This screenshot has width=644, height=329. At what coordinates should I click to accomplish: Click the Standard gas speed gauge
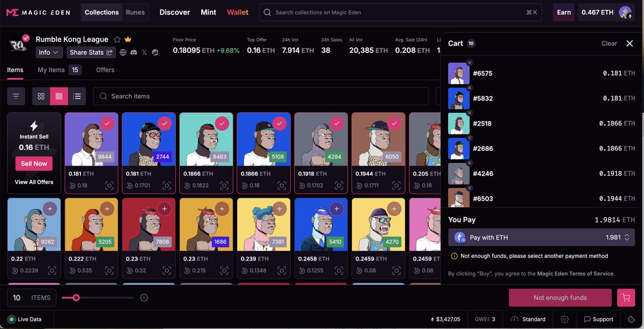click(x=528, y=319)
